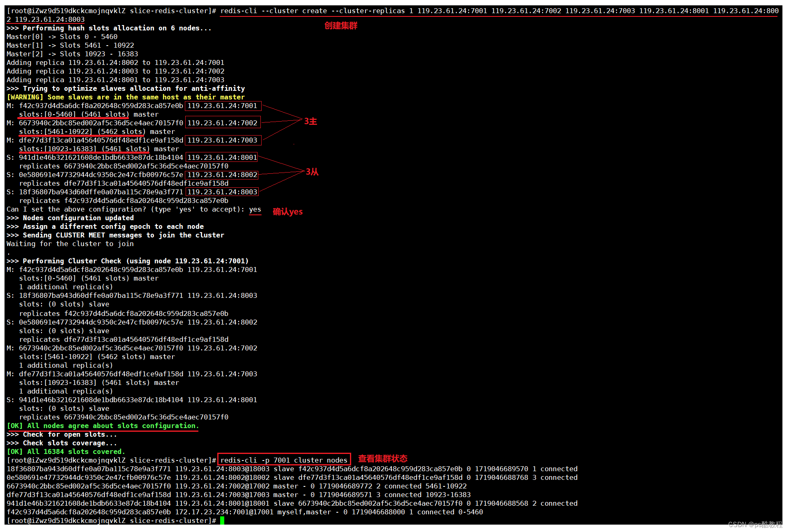789x532 pixels.
Task: Click timestamp '1719046689570' in nodes output
Action: tap(501, 469)
